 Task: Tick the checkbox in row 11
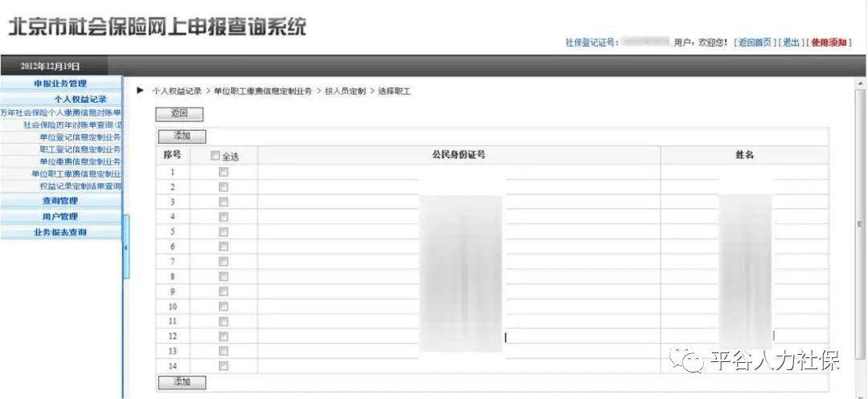(223, 321)
